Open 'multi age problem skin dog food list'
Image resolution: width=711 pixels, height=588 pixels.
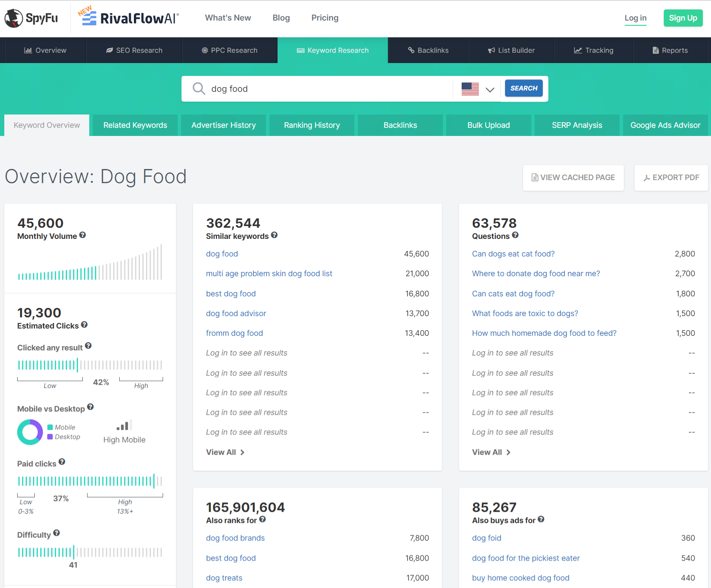tap(269, 274)
